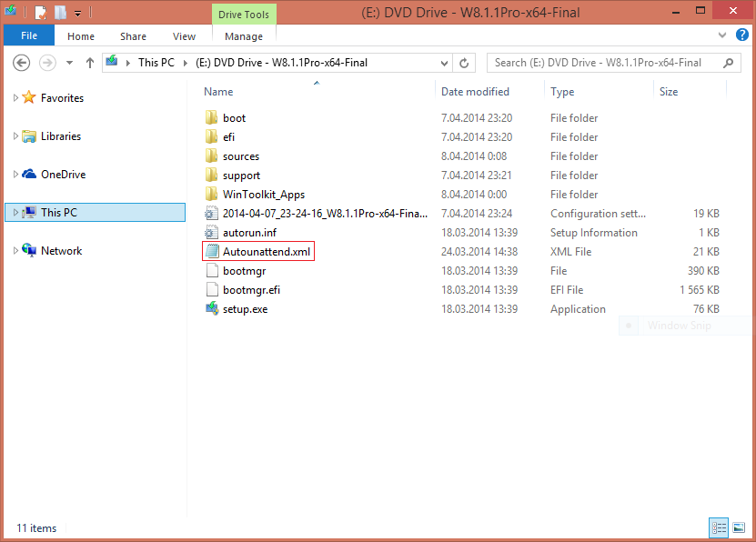Go back with the Back arrow
Viewport: 756px width, 542px height.
pyautogui.click(x=21, y=63)
